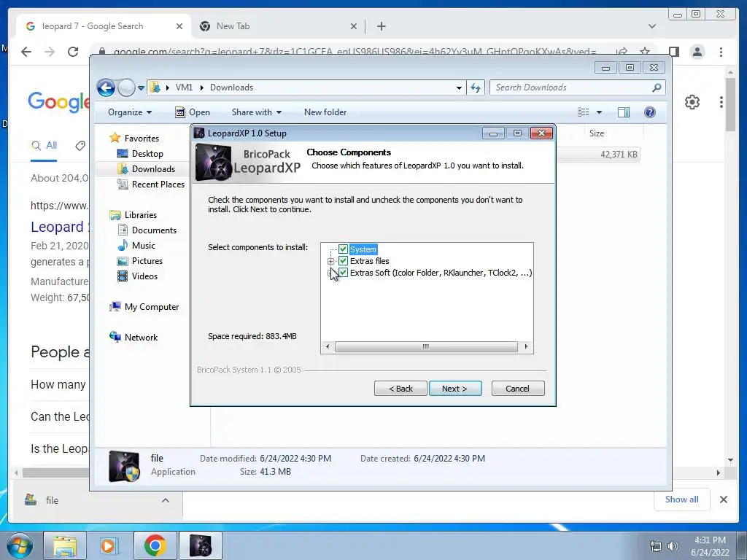
Task: Bookmark this page with the star icon
Action: point(645,52)
